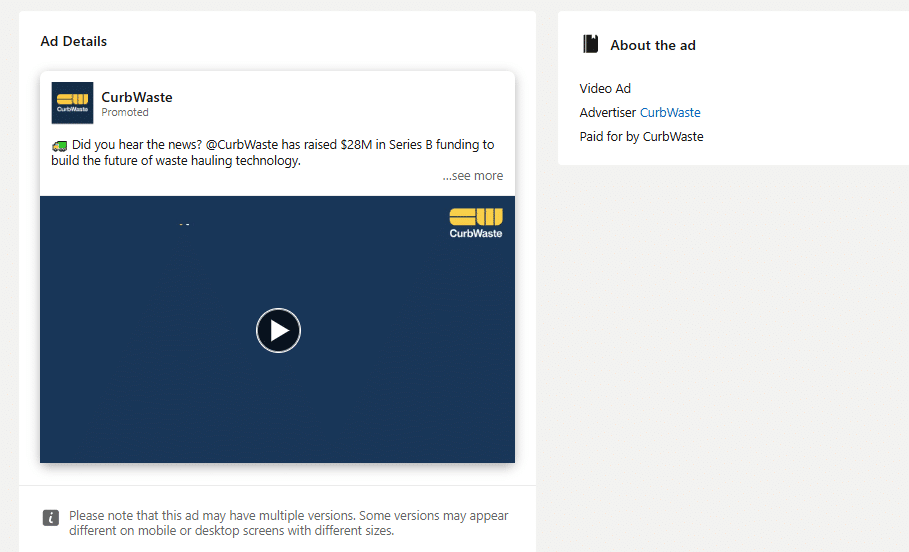909x552 pixels.
Task: Click 'waste hauling technology' in ad copy
Action: [x=226, y=161]
